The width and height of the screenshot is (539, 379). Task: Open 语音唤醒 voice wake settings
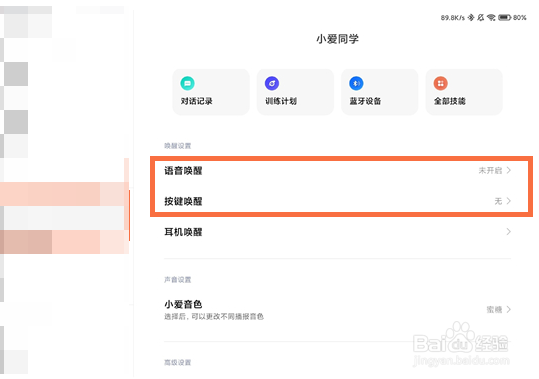(338, 170)
